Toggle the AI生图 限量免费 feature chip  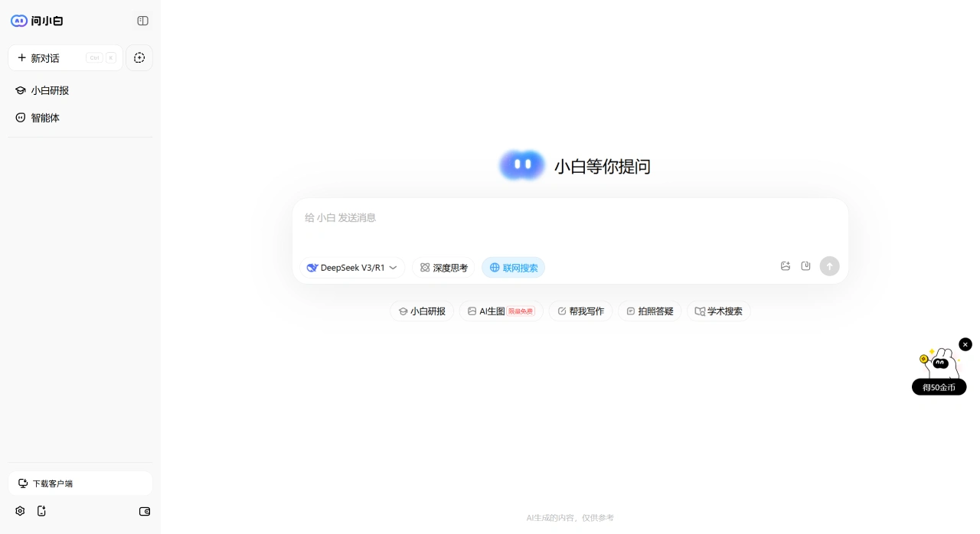coord(501,311)
